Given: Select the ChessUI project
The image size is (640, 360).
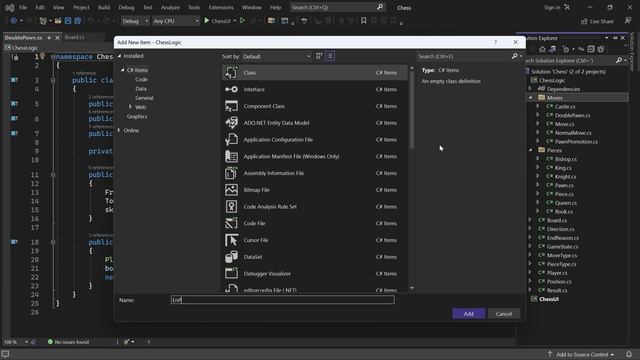Looking at the screenshot, I should tap(549, 299).
